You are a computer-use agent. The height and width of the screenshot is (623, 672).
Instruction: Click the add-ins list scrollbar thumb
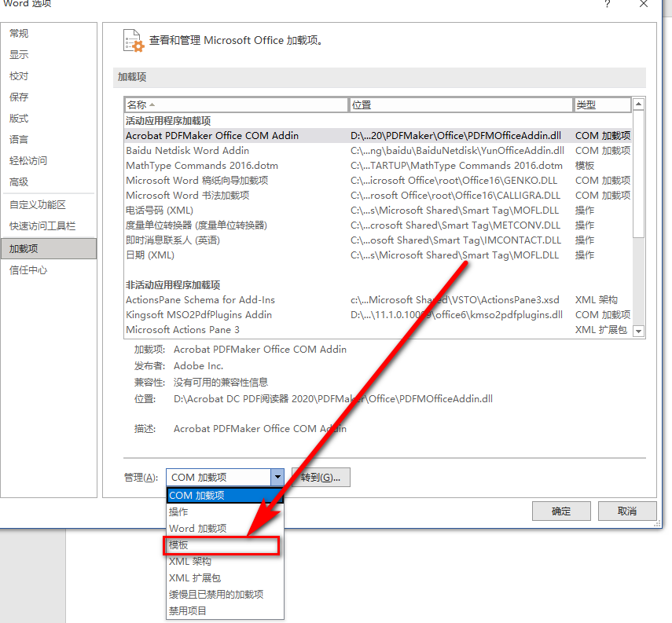638,174
